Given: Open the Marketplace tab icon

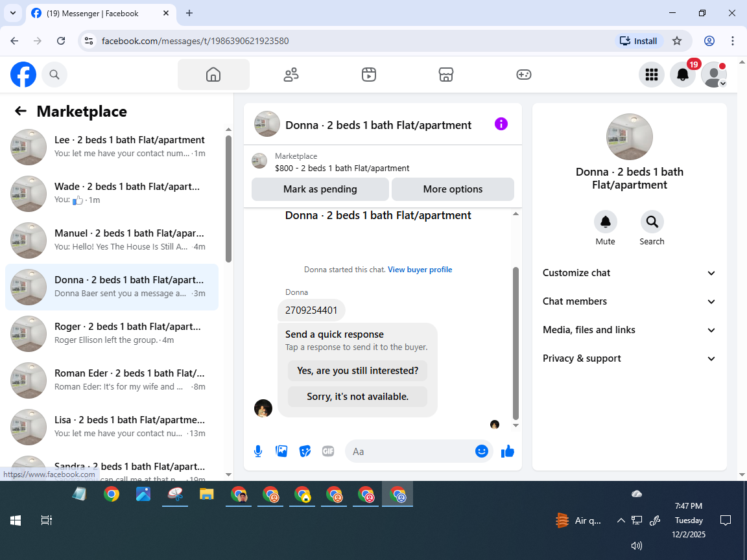Looking at the screenshot, I should [x=446, y=75].
